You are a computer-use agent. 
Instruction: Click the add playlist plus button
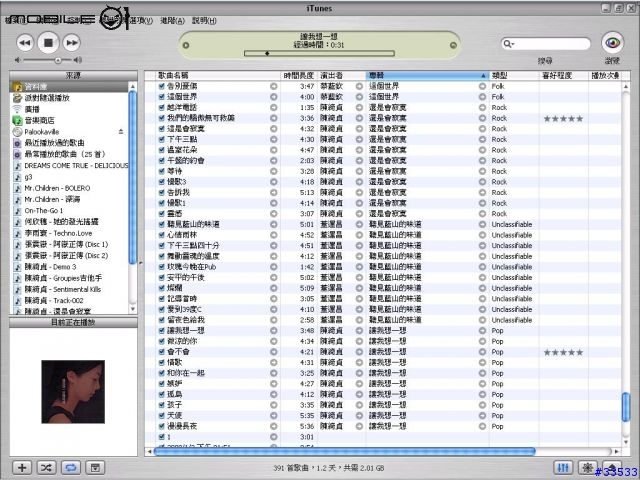pos(22,467)
